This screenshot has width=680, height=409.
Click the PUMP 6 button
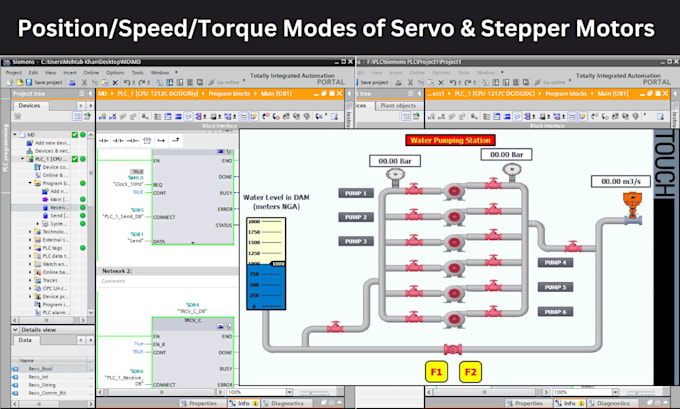(556, 311)
